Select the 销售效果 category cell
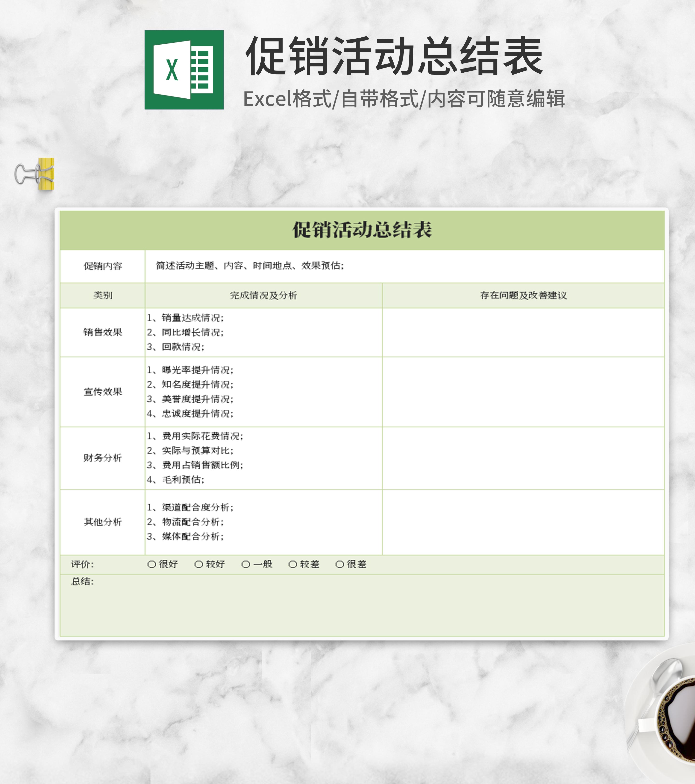 click(103, 332)
